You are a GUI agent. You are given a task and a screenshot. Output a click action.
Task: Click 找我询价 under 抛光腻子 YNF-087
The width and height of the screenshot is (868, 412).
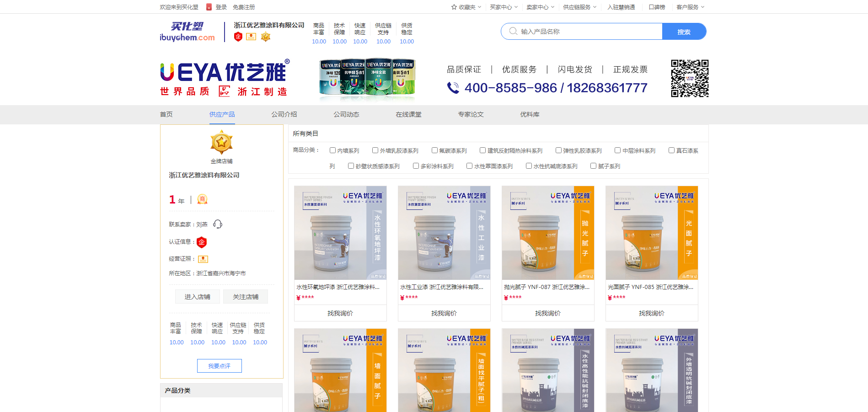[x=548, y=313]
